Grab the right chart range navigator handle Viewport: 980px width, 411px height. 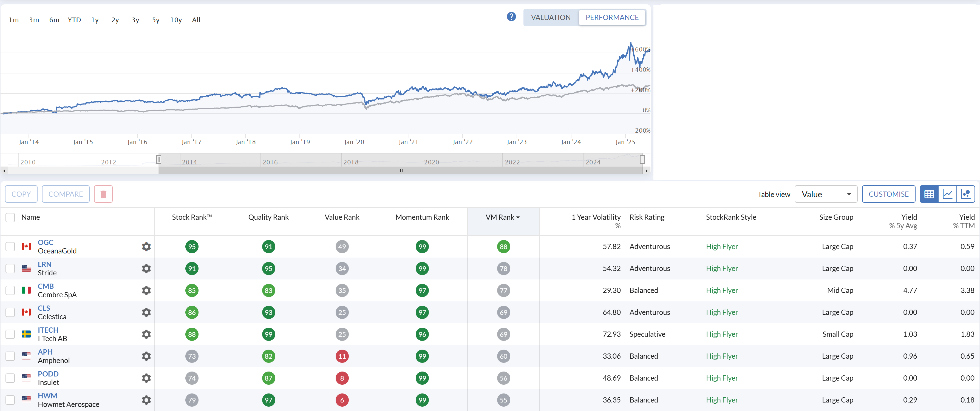642,160
